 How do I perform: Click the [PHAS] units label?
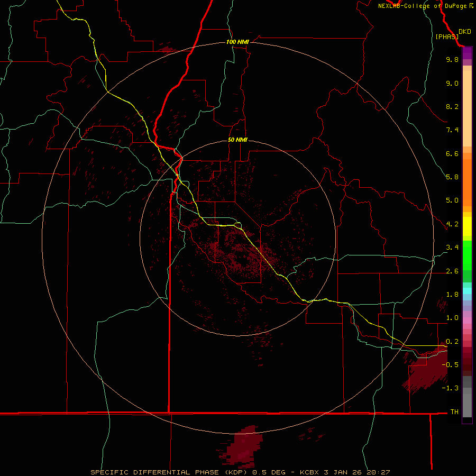pos(447,37)
